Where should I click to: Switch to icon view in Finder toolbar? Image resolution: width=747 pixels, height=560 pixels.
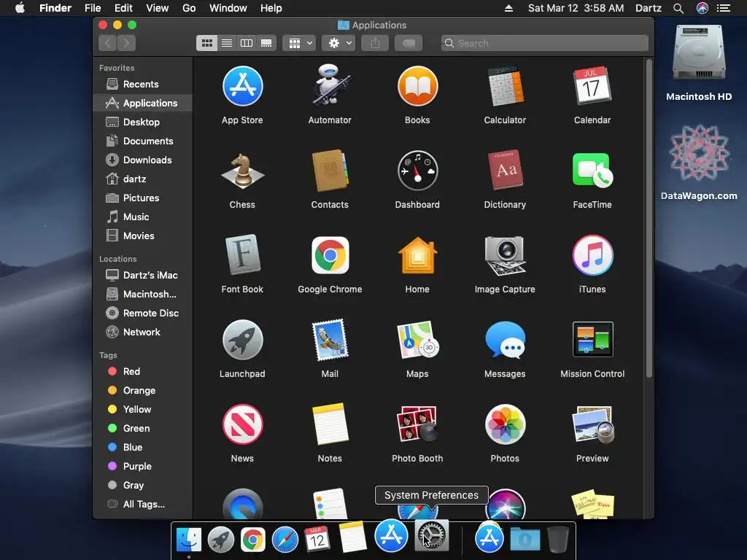point(206,43)
